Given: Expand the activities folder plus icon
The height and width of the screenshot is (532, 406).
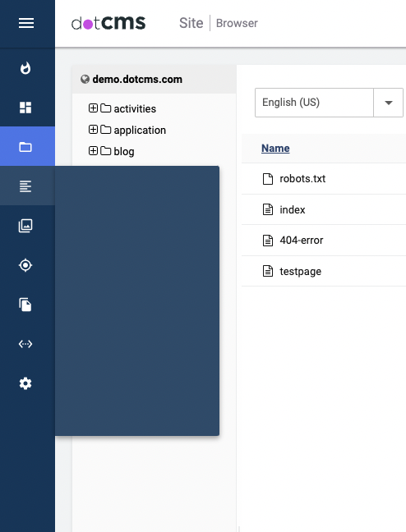Looking at the screenshot, I should pos(93,108).
